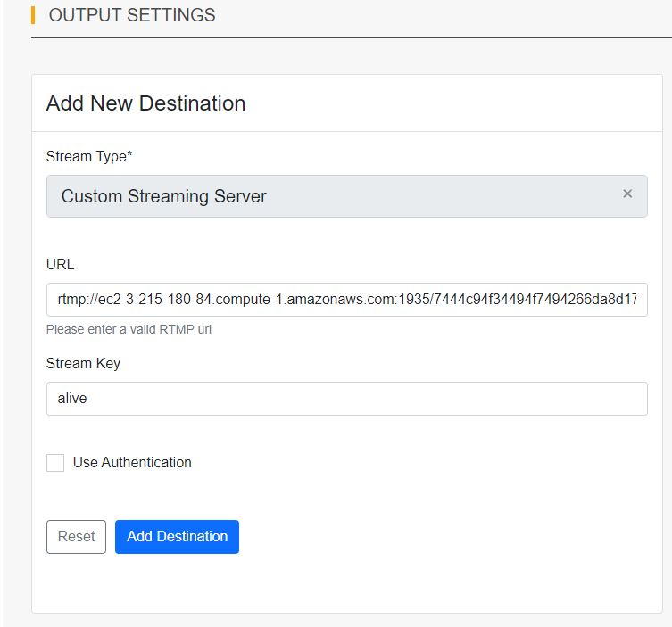Viewport: 672px width, 627px height.
Task: Select the OUTPUT SETTINGS section heading
Action: tap(132, 15)
